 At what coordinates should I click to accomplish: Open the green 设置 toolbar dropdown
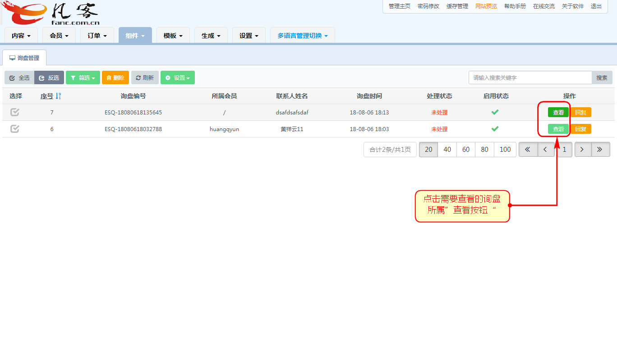pyautogui.click(x=178, y=77)
